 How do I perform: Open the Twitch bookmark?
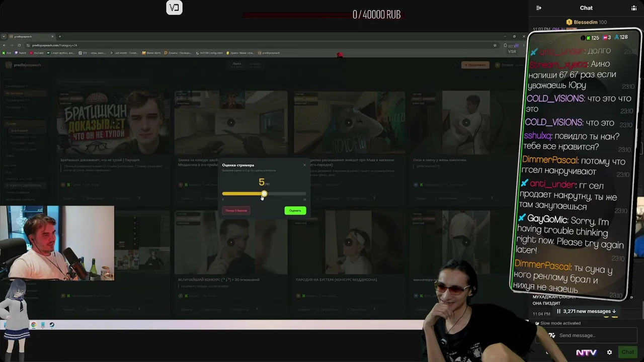click(x=21, y=53)
